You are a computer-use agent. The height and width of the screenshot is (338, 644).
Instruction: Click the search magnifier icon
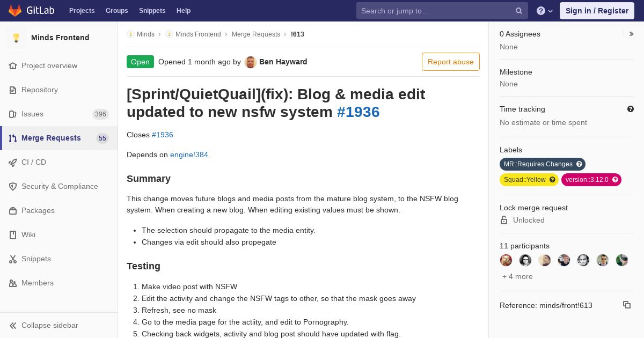pyautogui.click(x=519, y=11)
